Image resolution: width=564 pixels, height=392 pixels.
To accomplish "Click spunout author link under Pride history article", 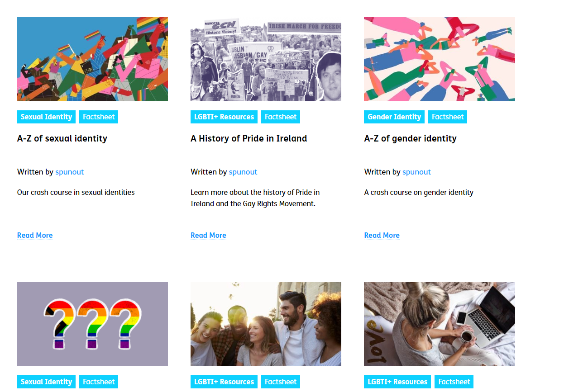I will (243, 172).
